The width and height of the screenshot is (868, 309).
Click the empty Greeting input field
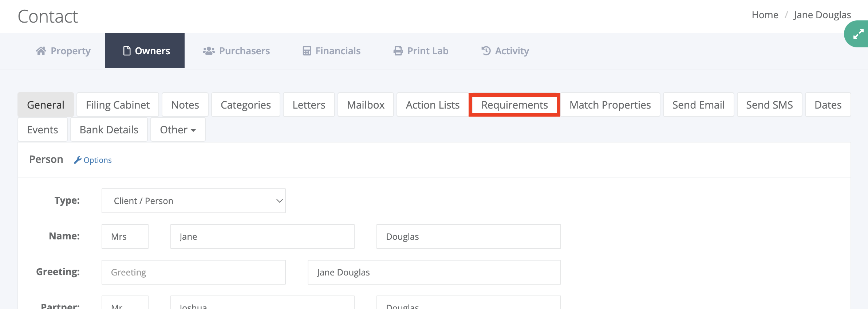click(194, 272)
